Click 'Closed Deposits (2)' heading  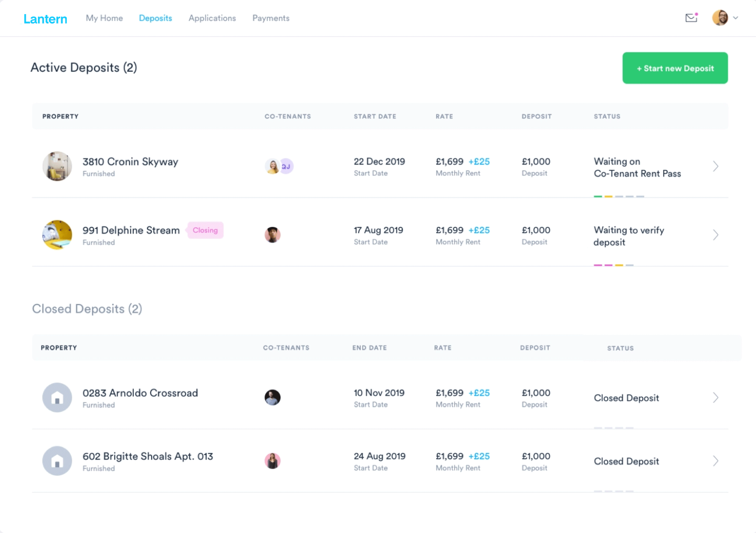[87, 309]
